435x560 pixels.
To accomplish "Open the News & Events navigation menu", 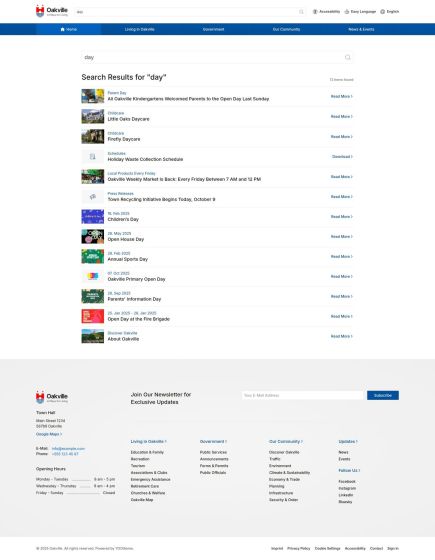I will 361,29.
